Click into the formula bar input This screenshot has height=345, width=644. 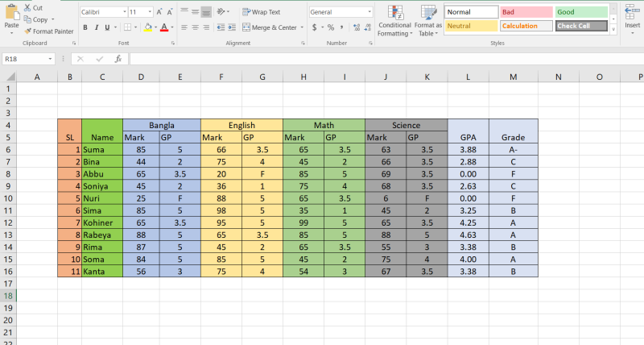[x=386, y=59]
